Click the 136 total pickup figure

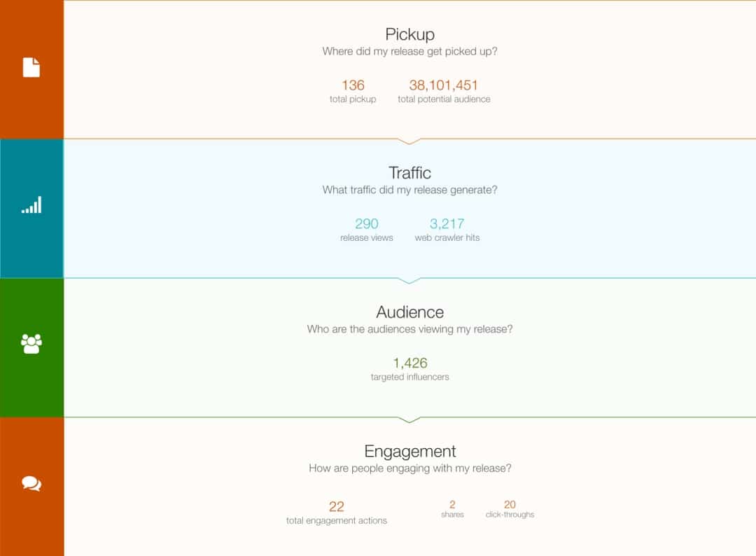click(353, 85)
